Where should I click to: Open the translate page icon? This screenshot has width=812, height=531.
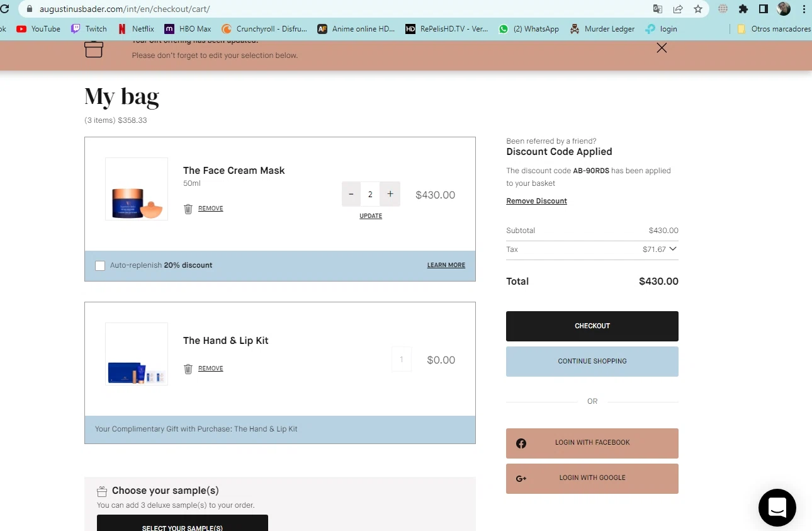[x=658, y=9]
